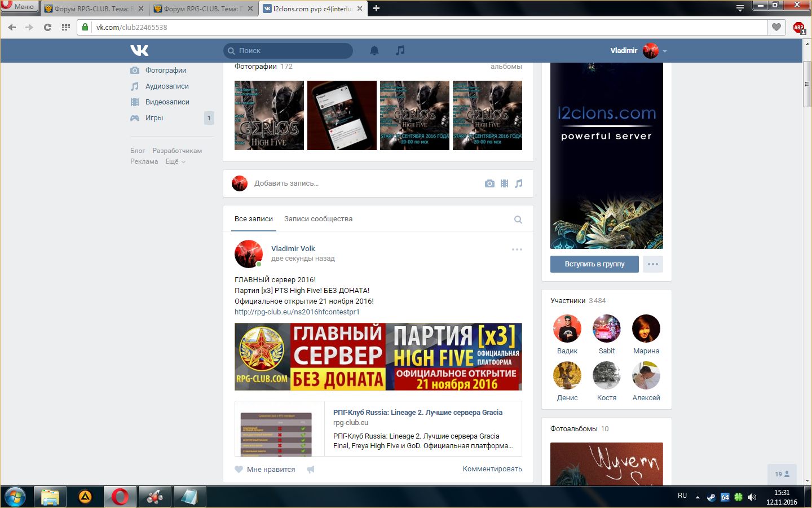The width and height of the screenshot is (812, 508).
Task: Reload the page with the refresh icon
Action: coord(47,27)
